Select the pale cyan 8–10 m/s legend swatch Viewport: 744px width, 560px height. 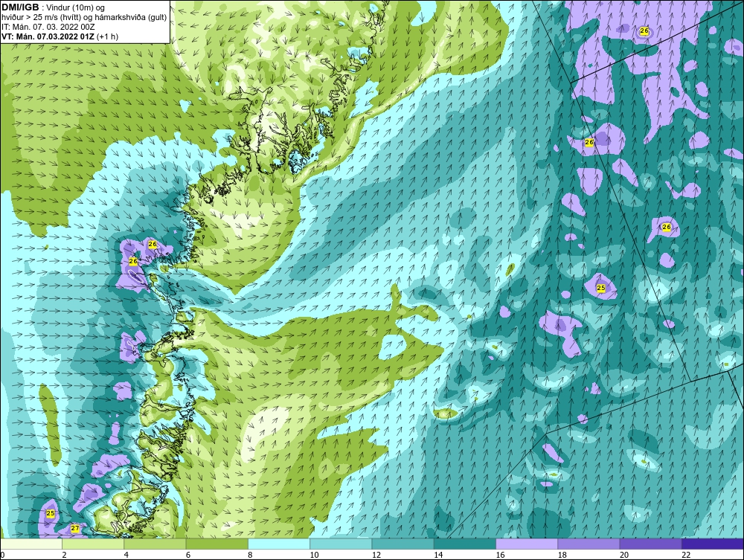point(279,544)
